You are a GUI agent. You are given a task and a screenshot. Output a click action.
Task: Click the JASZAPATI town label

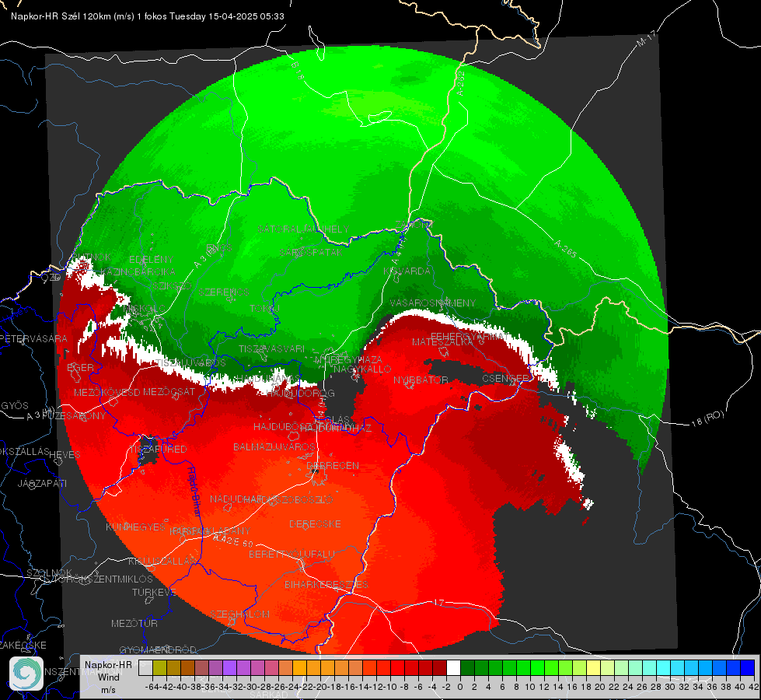tap(42, 484)
